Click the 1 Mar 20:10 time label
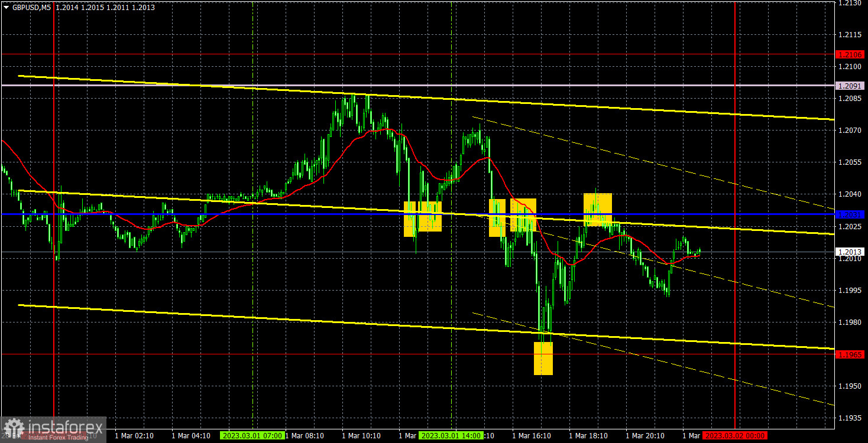 tap(645, 436)
